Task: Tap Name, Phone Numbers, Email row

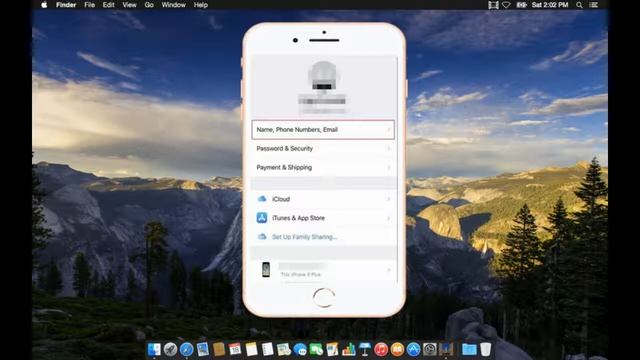Action: pos(323,129)
